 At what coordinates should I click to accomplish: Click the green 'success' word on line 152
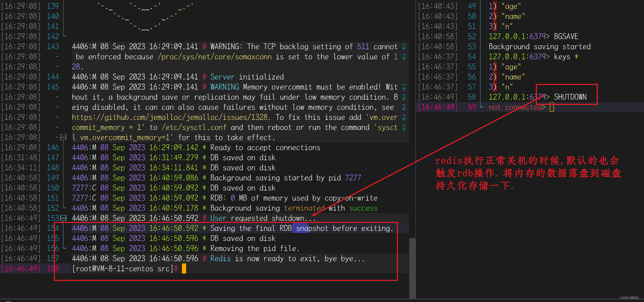click(363, 208)
